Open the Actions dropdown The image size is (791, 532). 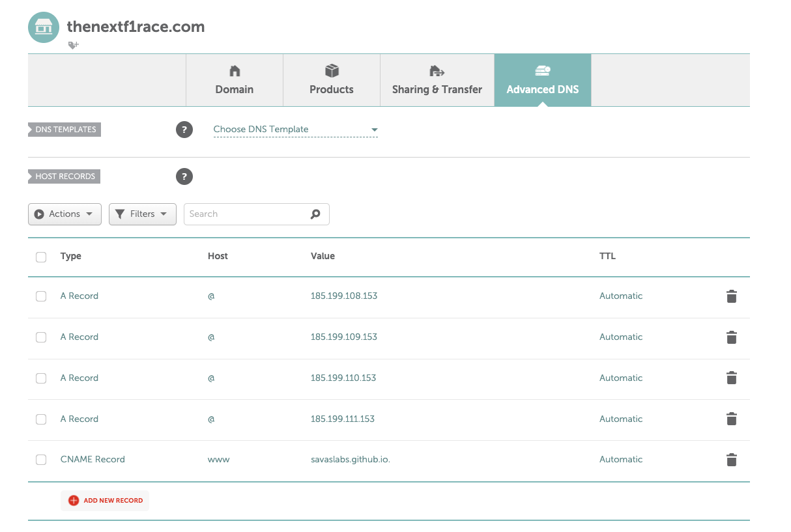[65, 214]
